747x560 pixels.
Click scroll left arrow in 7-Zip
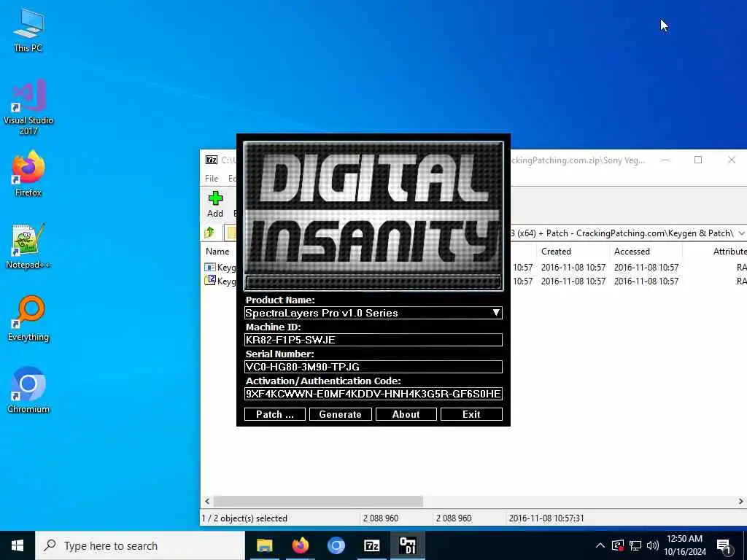(206, 502)
